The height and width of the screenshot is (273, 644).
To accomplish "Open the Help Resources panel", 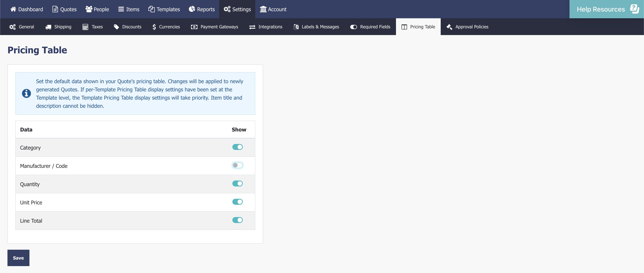I will [x=607, y=9].
